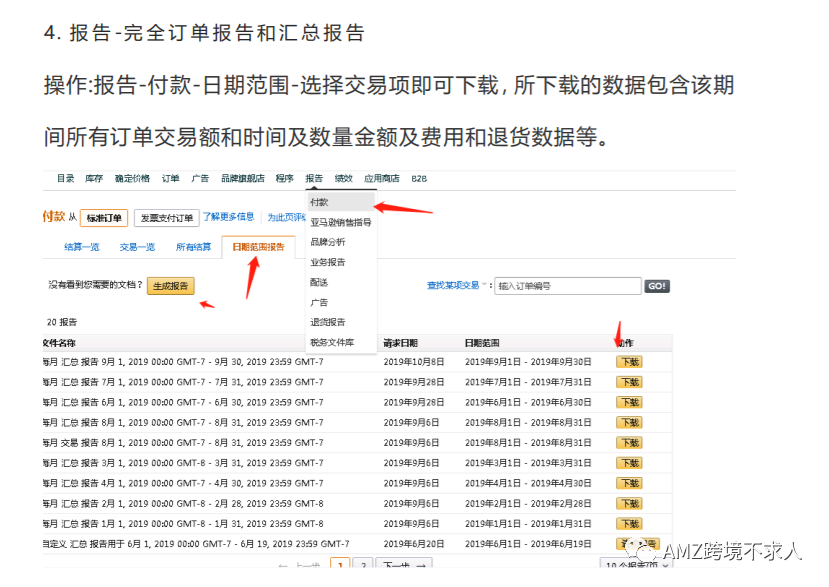Open the 交易一览 tab
829x587 pixels.
[136, 247]
